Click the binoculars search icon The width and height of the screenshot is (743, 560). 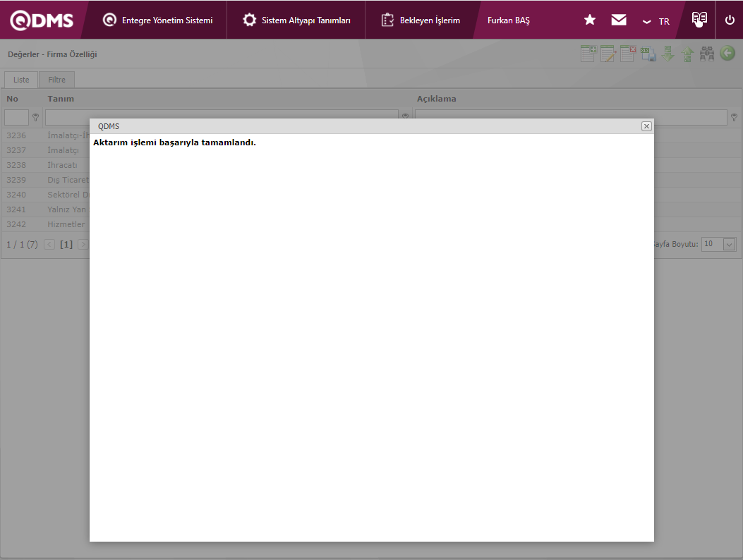tap(707, 54)
